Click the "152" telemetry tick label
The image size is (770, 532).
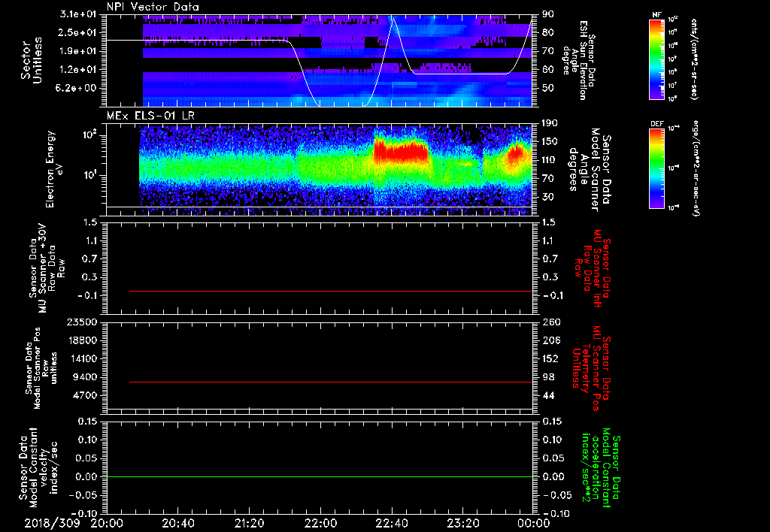(550, 358)
